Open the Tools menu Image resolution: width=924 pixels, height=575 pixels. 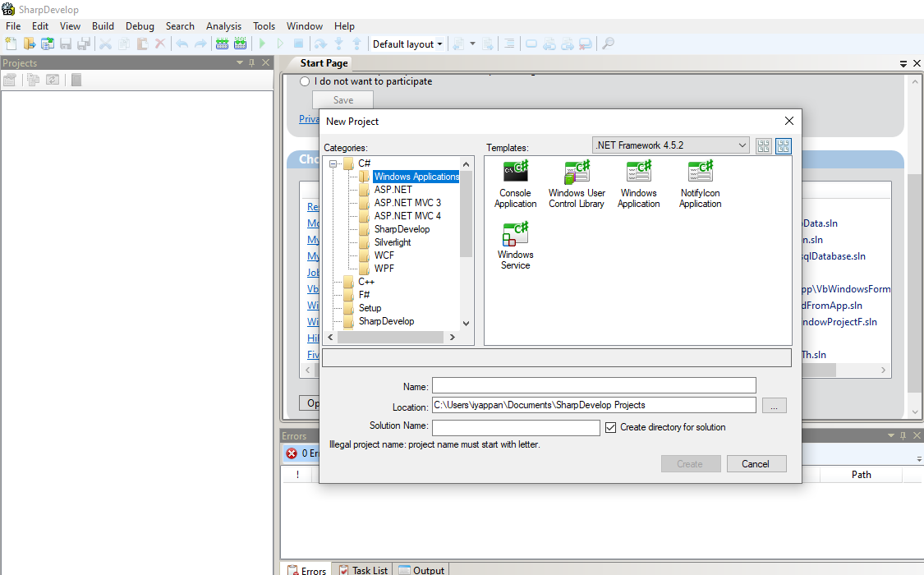click(264, 26)
